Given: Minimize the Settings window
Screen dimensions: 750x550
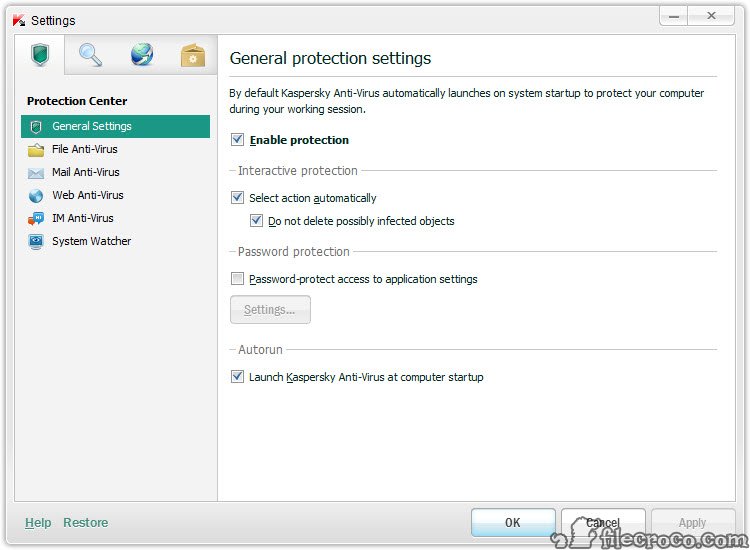Looking at the screenshot, I should click(x=673, y=17).
